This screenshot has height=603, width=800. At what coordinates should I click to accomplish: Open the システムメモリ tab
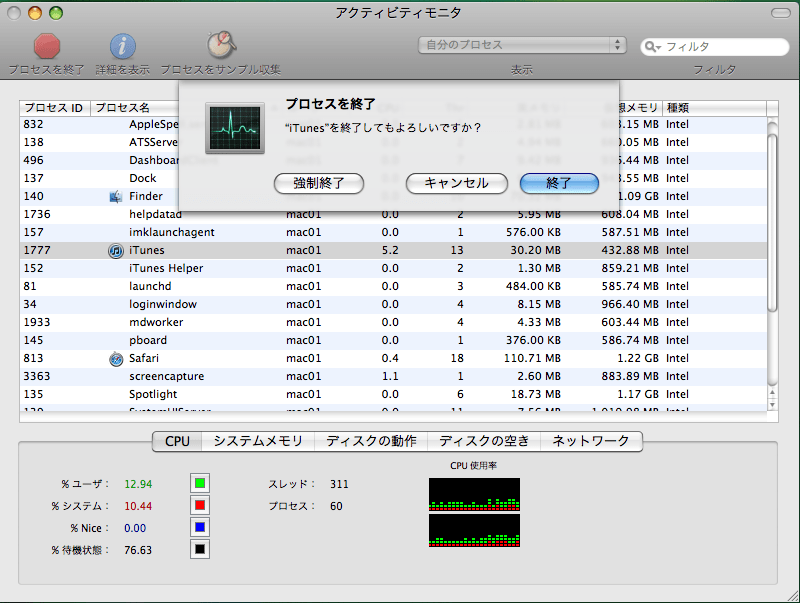click(258, 441)
